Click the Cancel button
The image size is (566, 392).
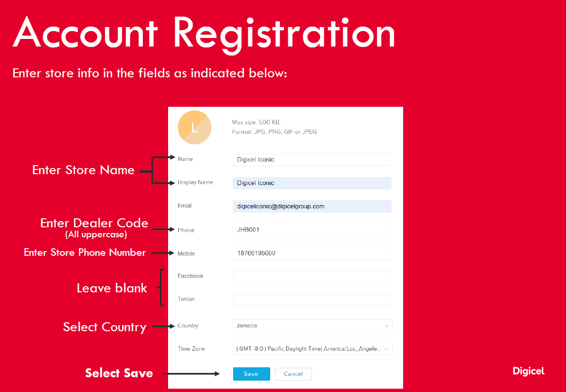(293, 374)
